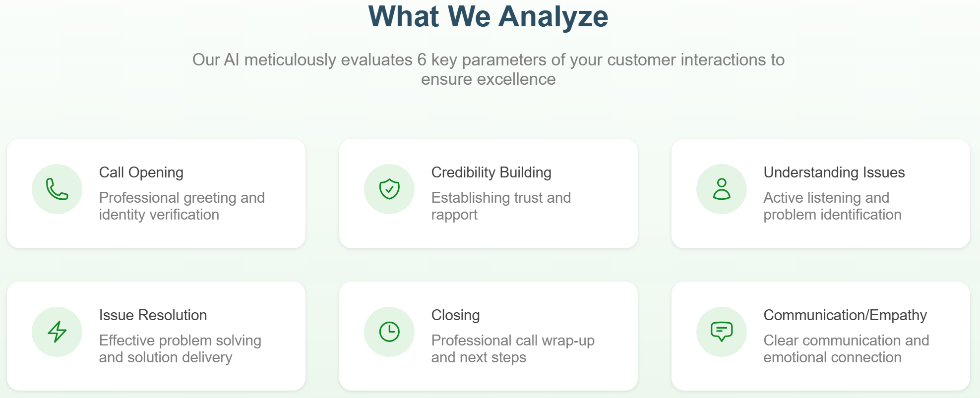Click the lightning bolt Issue Resolution icon
The image size is (980, 398).
[x=57, y=332]
